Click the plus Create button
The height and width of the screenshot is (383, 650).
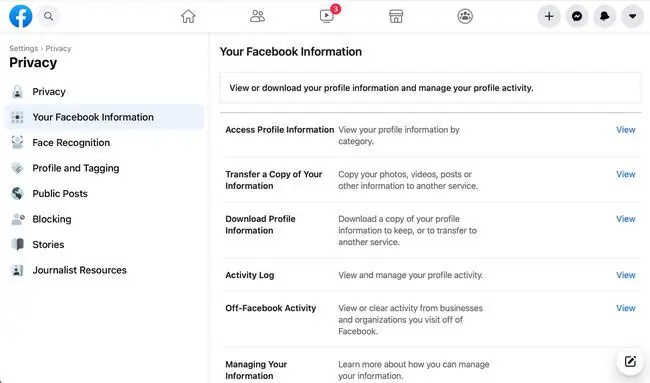click(549, 16)
